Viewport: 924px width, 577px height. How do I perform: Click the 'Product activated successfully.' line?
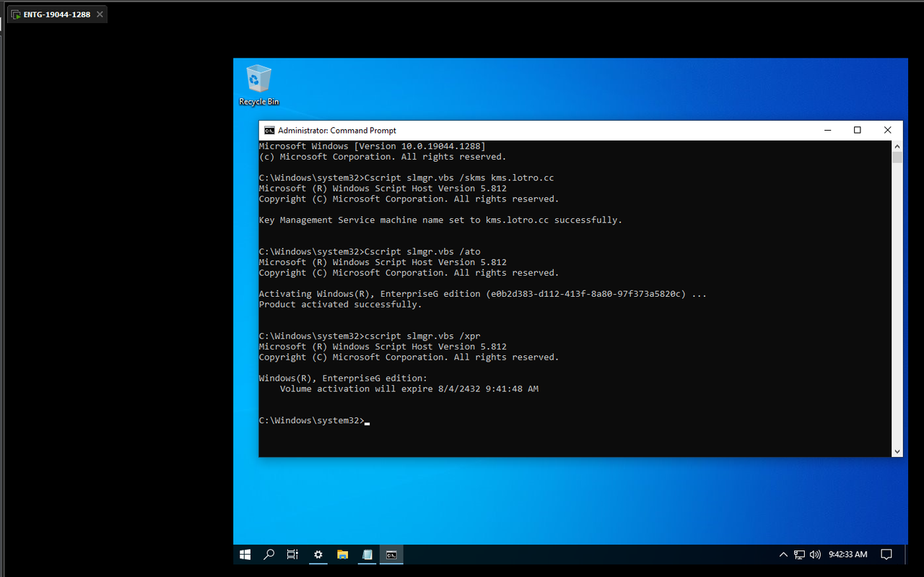pyautogui.click(x=341, y=305)
